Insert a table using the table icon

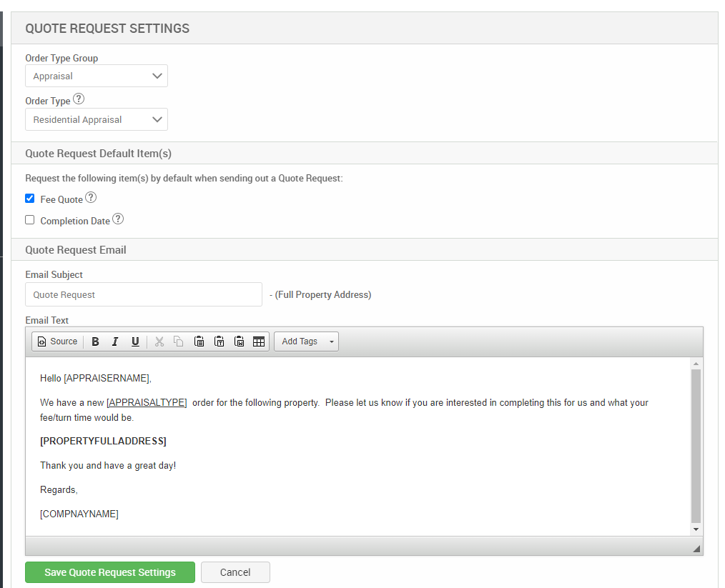(x=259, y=342)
